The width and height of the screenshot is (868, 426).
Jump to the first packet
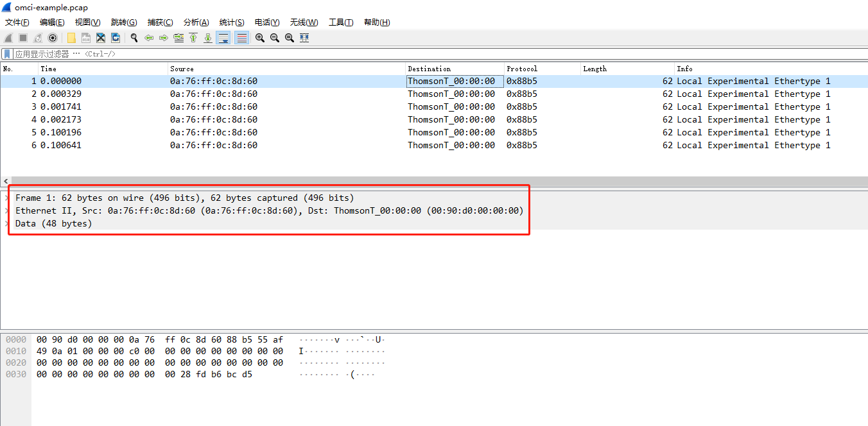193,37
